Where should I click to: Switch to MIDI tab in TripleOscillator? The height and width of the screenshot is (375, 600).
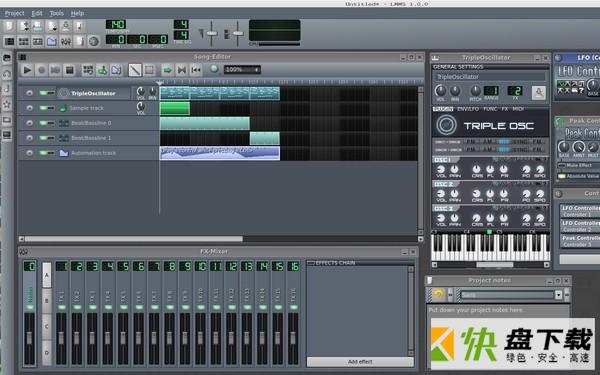tap(518, 109)
